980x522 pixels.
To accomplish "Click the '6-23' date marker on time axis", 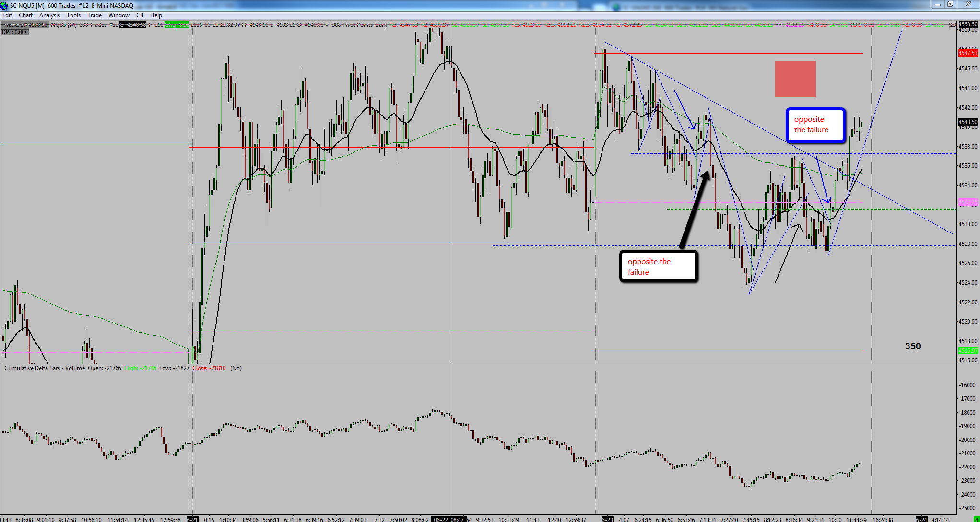I will click(607, 519).
